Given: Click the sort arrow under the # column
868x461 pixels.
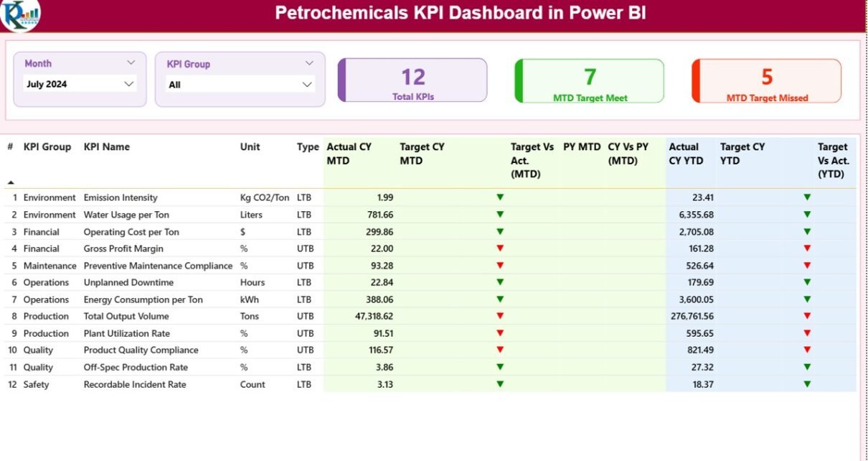Looking at the screenshot, I should coord(11,182).
